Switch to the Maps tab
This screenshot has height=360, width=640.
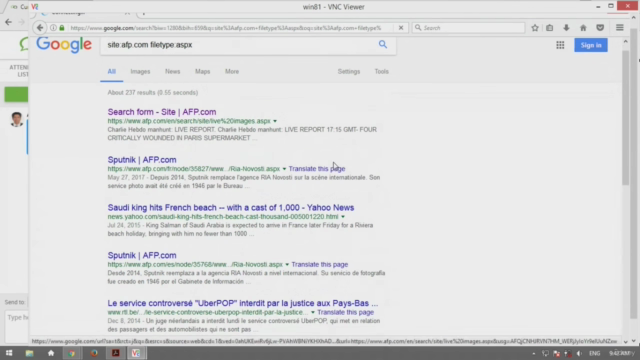(202, 71)
